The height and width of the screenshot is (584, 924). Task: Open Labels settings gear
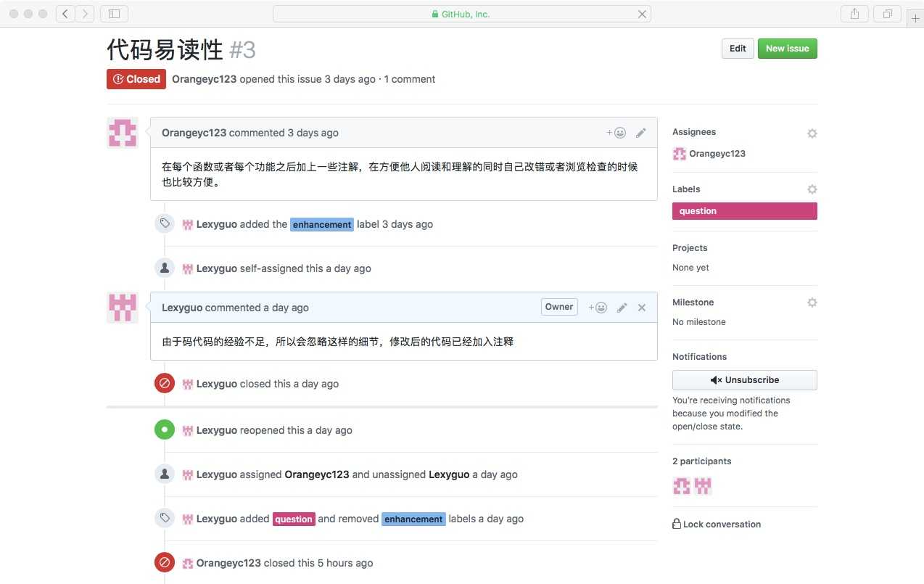coord(812,189)
